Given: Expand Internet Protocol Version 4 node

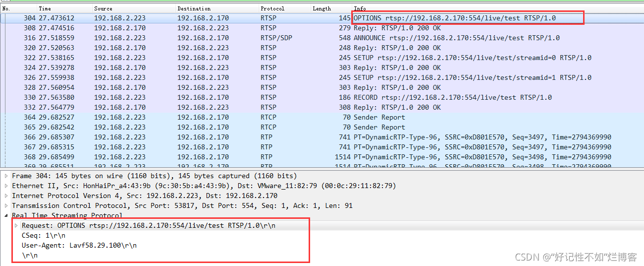Looking at the screenshot, I should point(6,196).
